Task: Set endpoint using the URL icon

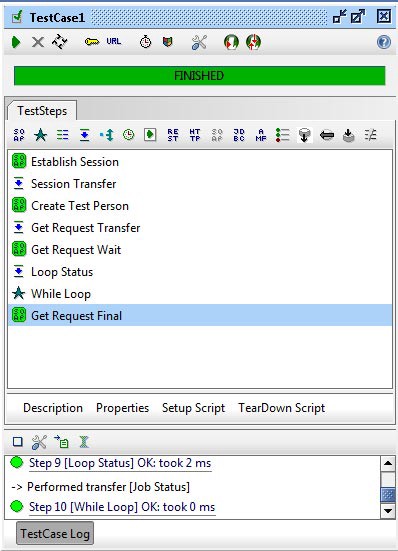Action: [x=114, y=41]
